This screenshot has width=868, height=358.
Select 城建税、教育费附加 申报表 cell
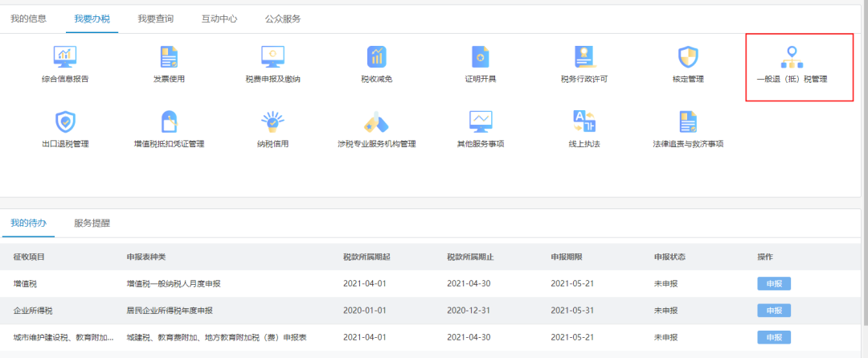click(x=216, y=337)
